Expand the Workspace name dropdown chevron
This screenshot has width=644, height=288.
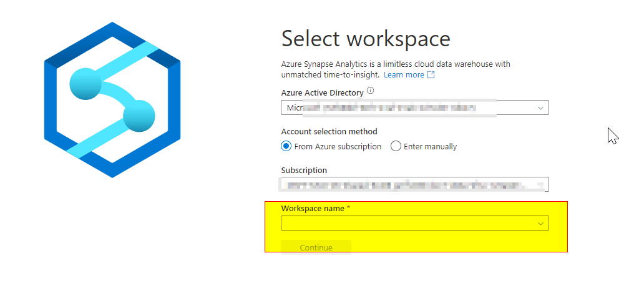tap(540, 224)
